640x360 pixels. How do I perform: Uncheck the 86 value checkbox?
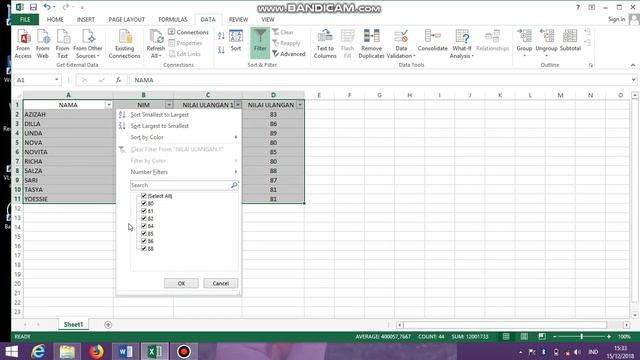(144, 241)
